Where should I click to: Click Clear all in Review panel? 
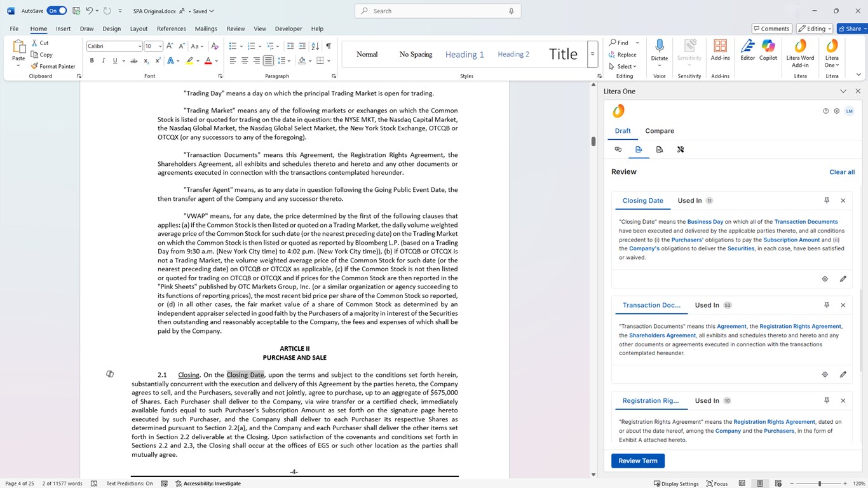click(842, 172)
